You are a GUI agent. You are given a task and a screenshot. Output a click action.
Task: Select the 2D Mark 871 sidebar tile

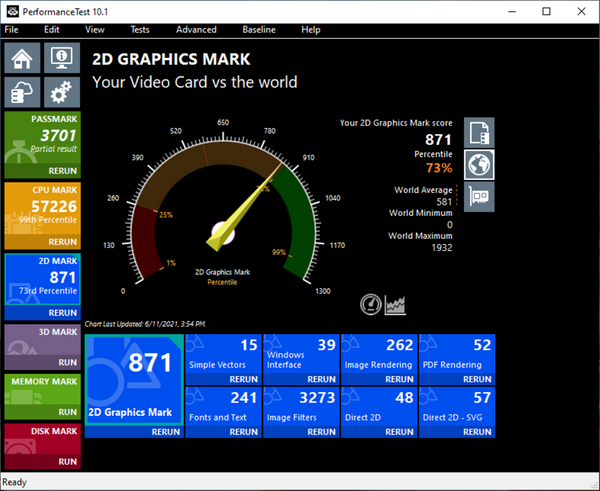point(42,280)
